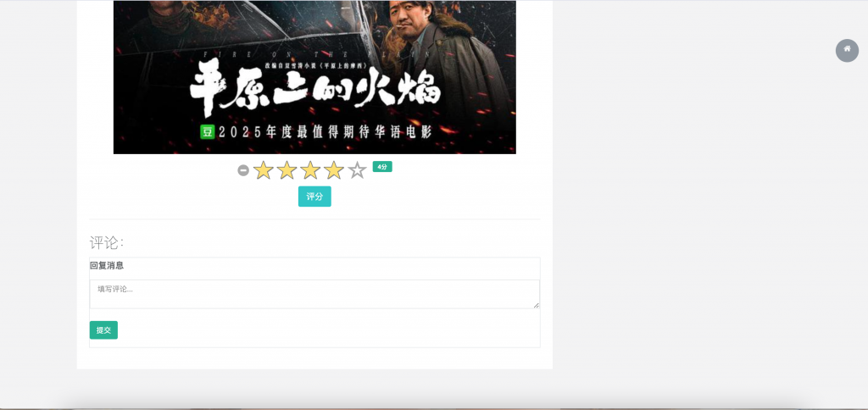Click the green 豆 Douban badge on poster
This screenshot has width=868, height=410.
(207, 132)
